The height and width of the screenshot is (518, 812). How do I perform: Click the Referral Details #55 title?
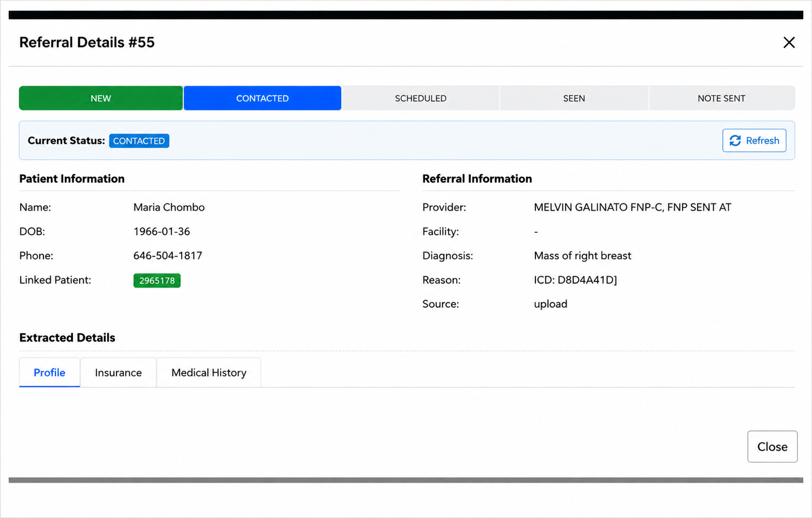(x=87, y=42)
